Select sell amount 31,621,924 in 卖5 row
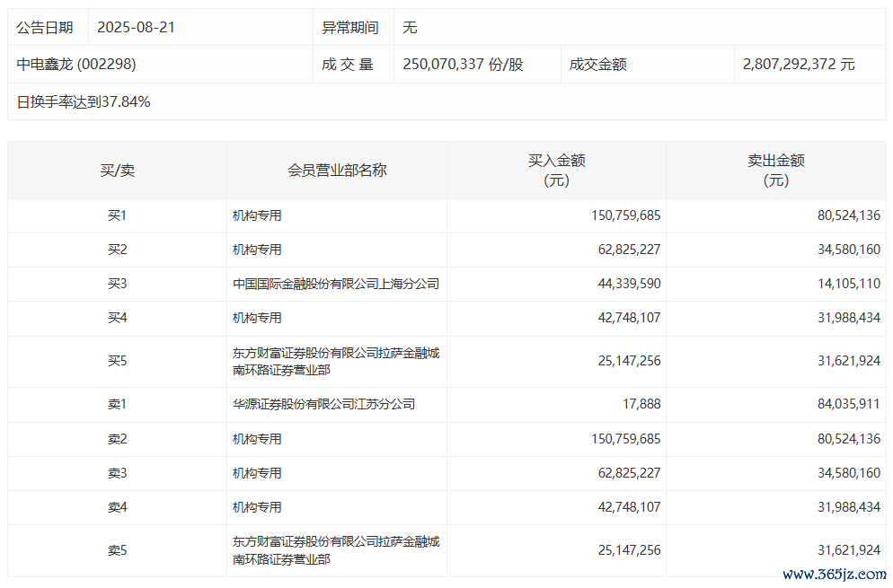The width and height of the screenshot is (893, 588). (x=849, y=551)
